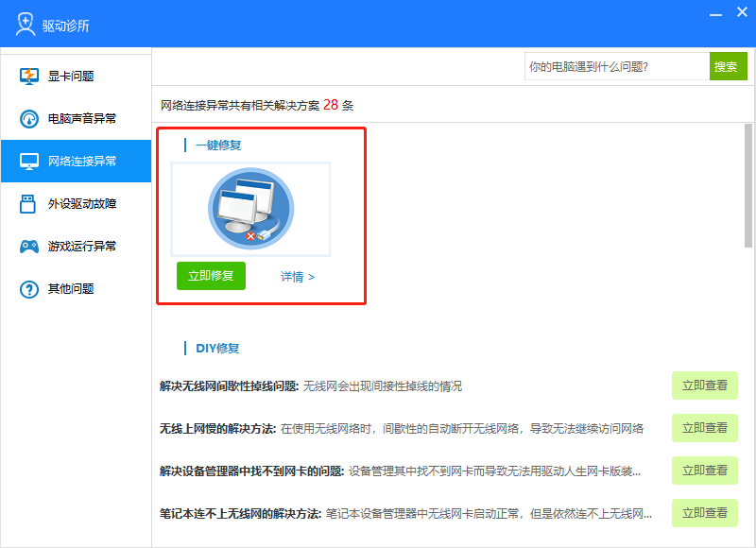View solution for 解决无线网间歇性掉线问题

705,385
